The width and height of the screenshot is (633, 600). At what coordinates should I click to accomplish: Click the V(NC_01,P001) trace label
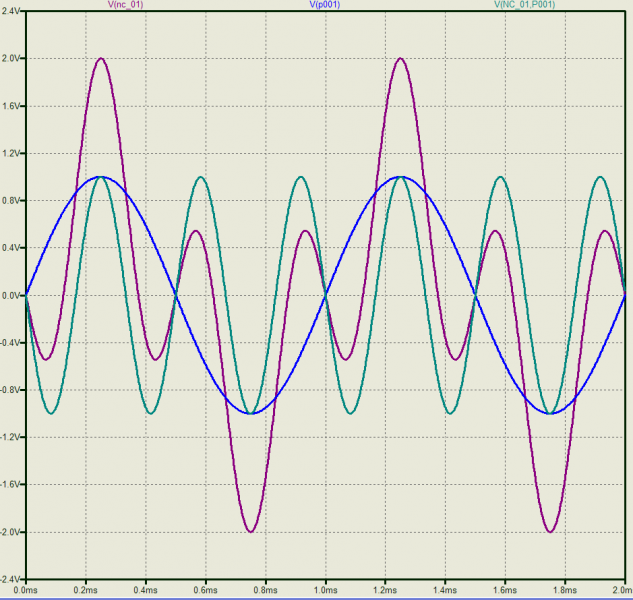(525, 5)
